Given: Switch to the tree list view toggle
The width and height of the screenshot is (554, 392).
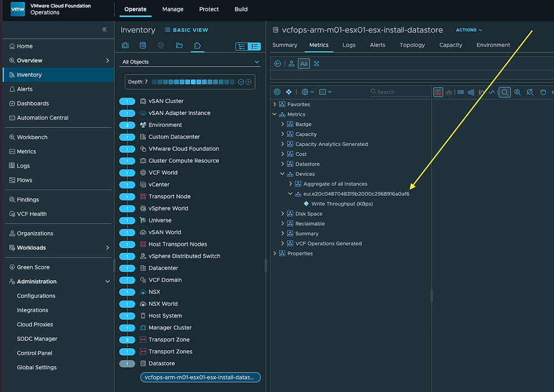Looking at the screenshot, I should (x=242, y=46).
